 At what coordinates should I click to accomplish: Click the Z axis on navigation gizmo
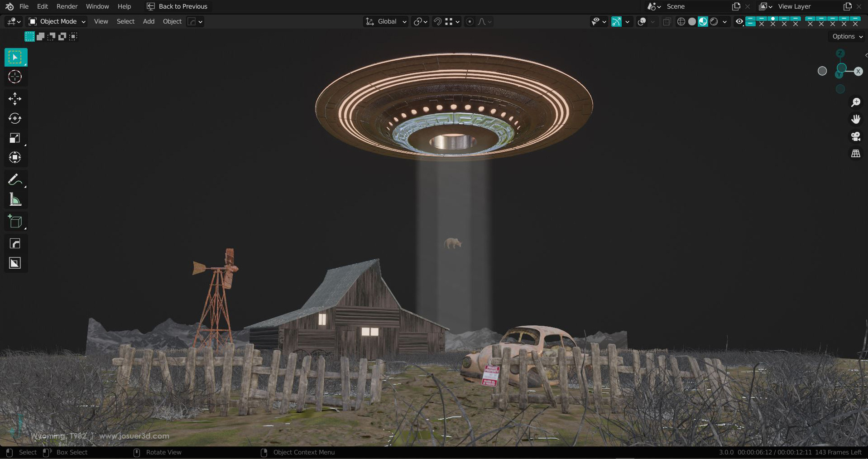tap(840, 53)
